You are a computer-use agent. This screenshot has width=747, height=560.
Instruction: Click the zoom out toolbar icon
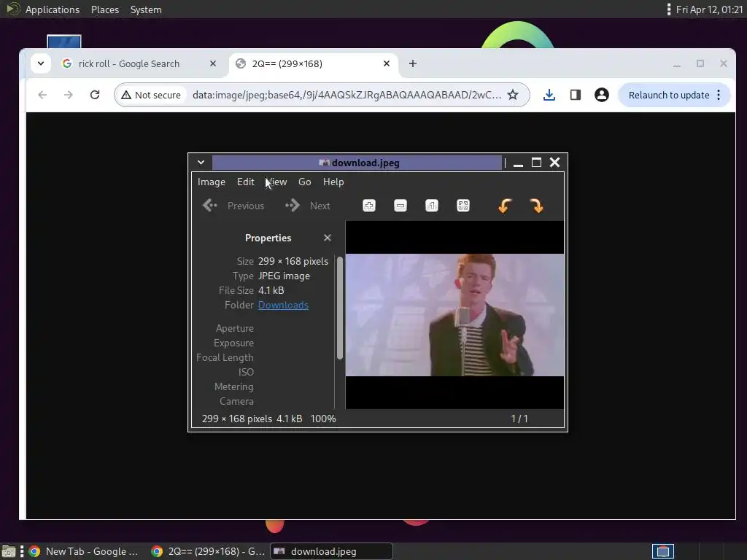pyautogui.click(x=400, y=206)
